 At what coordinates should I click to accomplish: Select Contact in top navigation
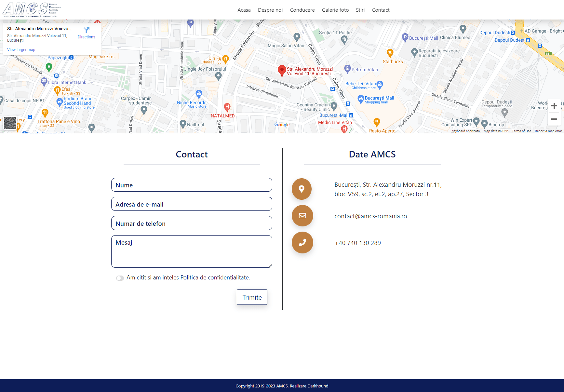(x=381, y=10)
